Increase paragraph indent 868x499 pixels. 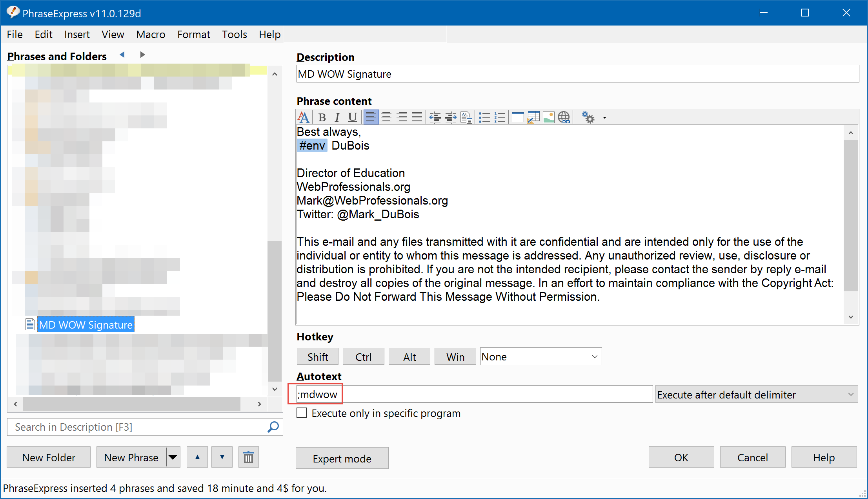(451, 117)
